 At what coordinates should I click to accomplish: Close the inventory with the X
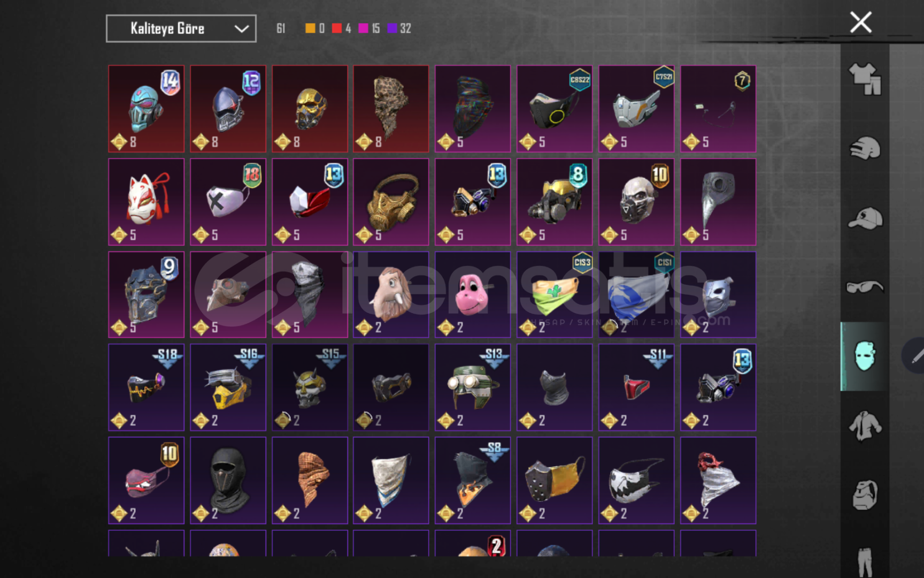click(861, 22)
